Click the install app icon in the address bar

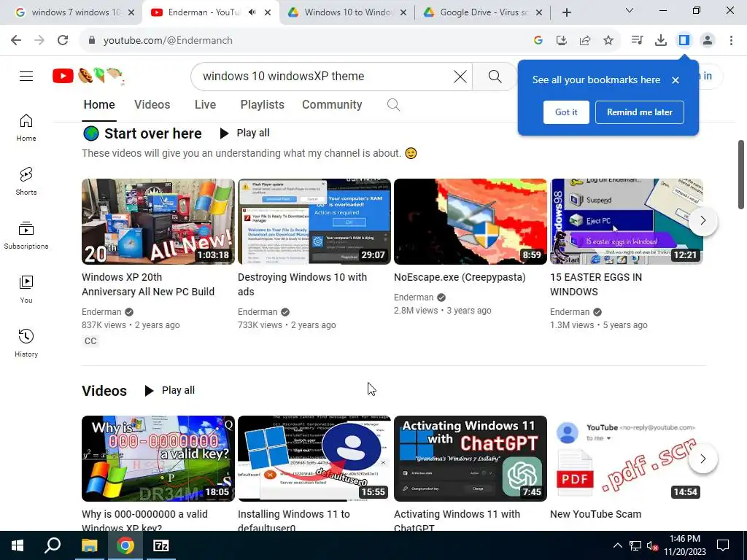point(562,41)
